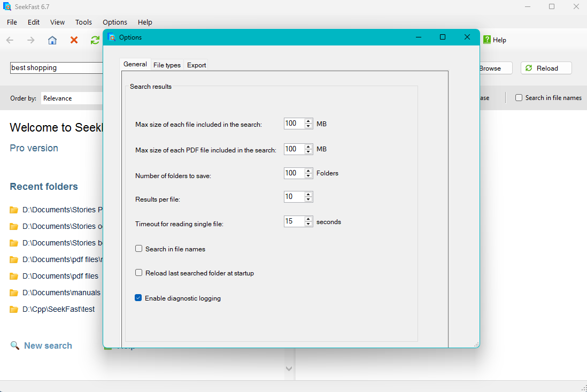This screenshot has width=587, height=392.
Task: Click the down chevron below the results area
Action: coord(289,368)
